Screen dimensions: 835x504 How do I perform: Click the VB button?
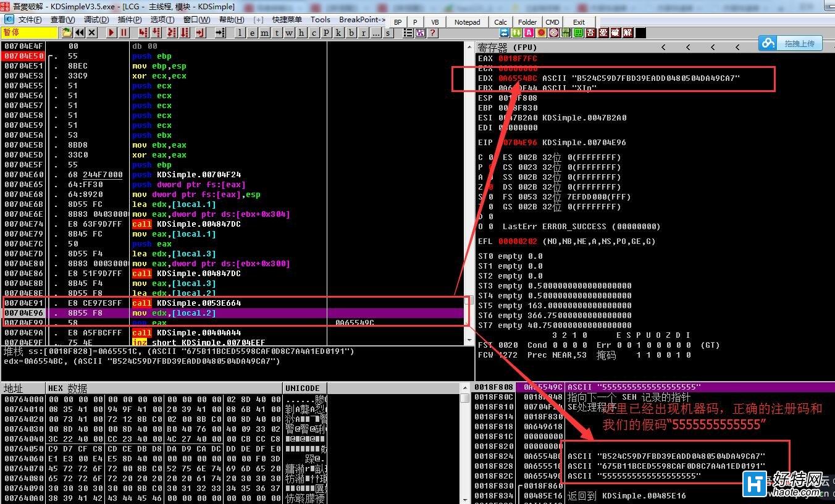point(435,22)
